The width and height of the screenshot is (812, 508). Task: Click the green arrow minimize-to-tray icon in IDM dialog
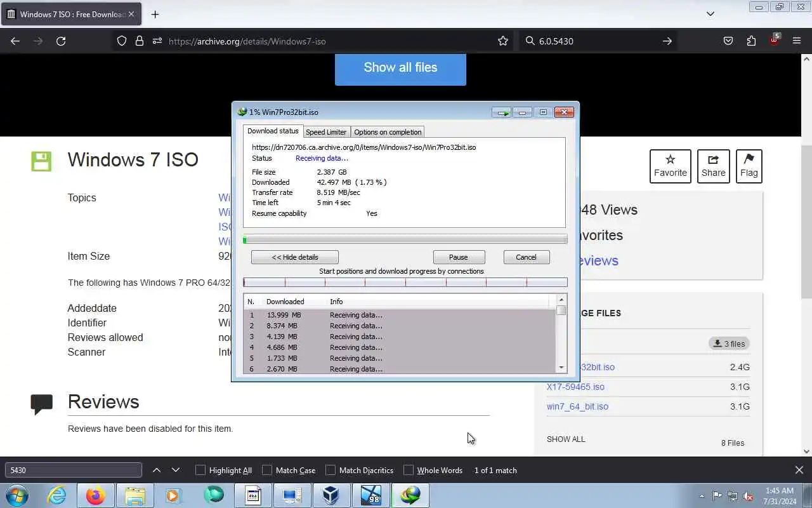[x=502, y=112]
